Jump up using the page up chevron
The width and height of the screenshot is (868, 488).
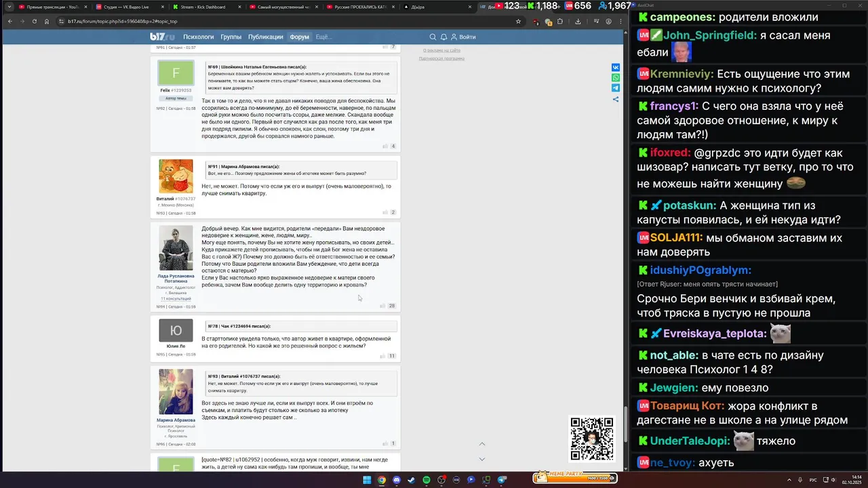[x=482, y=444]
